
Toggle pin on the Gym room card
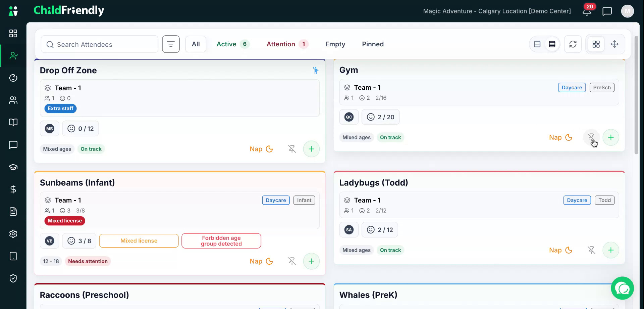[x=591, y=137]
